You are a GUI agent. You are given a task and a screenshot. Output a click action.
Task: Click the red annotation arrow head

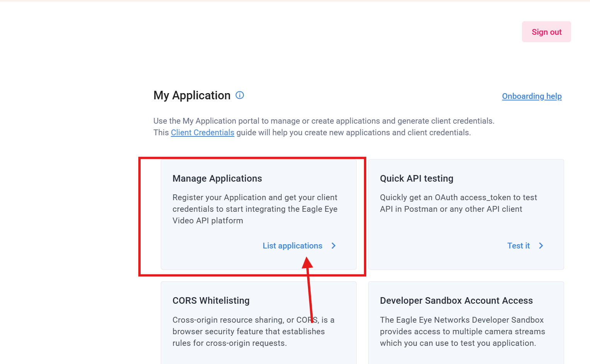click(308, 263)
